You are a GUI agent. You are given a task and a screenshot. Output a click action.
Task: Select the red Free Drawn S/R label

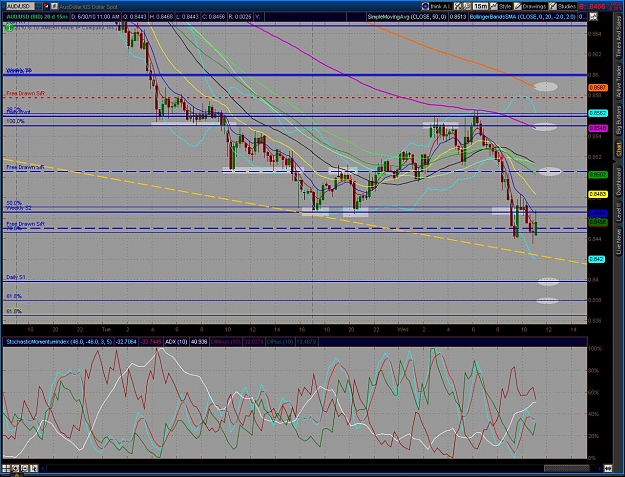[26, 93]
